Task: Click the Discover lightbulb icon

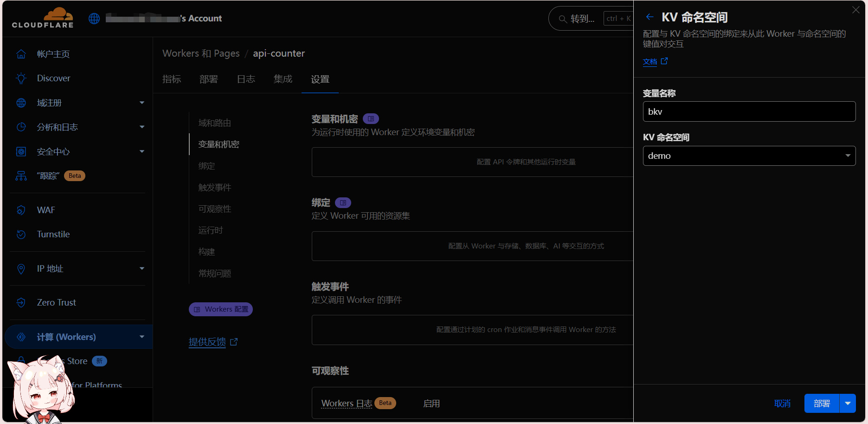Action: [x=21, y=78]
